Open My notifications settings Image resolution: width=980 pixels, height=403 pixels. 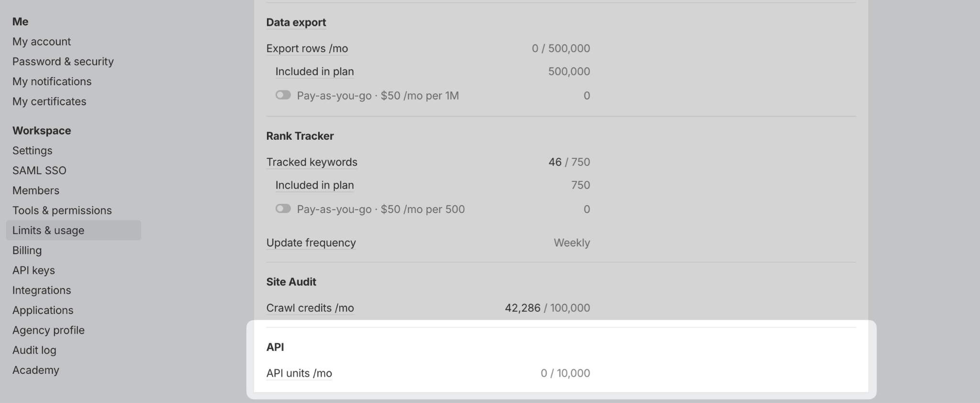52,81
